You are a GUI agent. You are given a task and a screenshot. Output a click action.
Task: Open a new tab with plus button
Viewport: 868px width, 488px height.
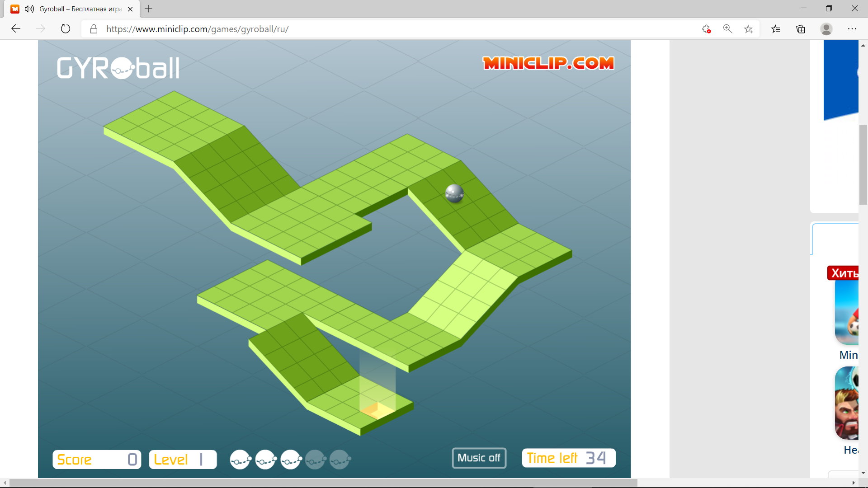tap(148, 9)
